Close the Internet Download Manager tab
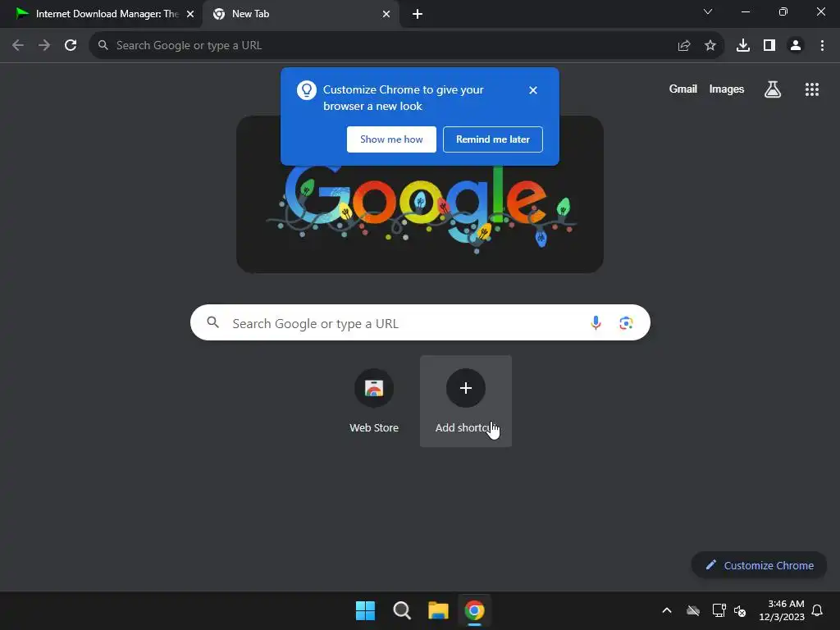 [190, 14]
